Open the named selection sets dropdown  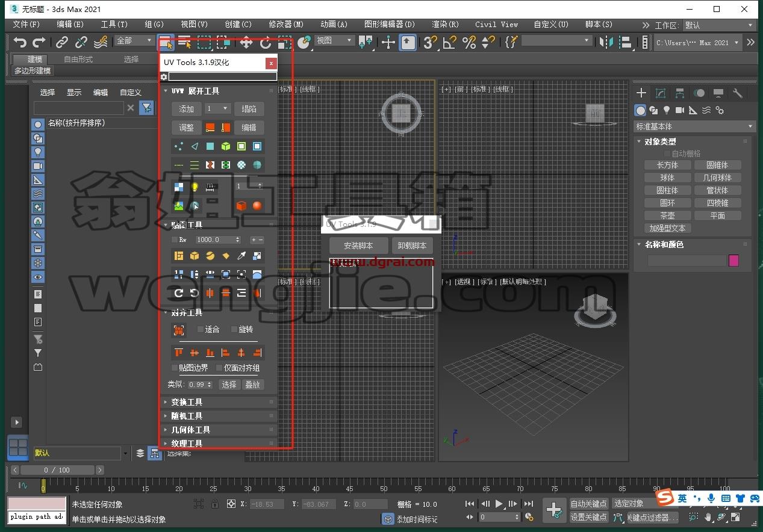point(557,40)
